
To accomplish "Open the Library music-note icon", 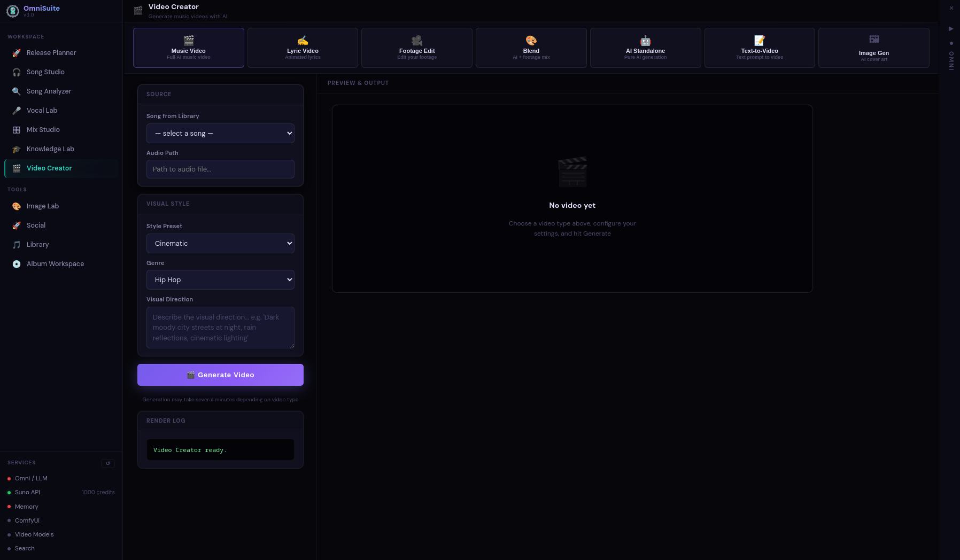I will pyautogui.click(x=17, y=244).
